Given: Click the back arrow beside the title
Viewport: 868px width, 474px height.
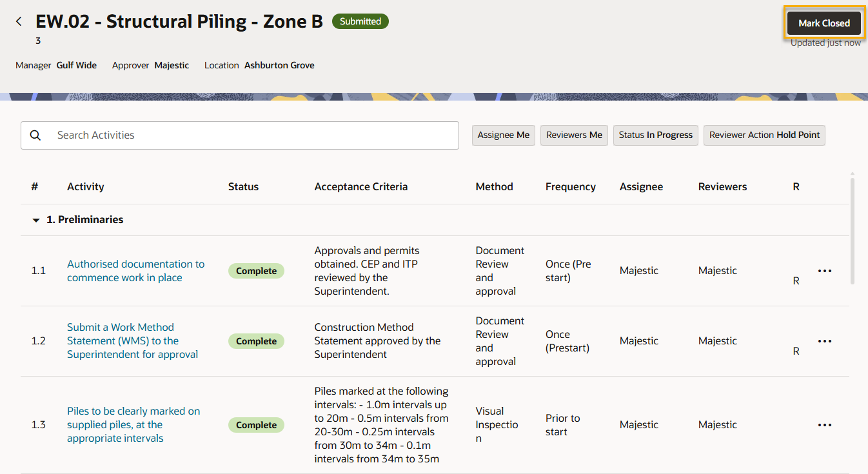Looking at the screenshot, I should 19,22.
